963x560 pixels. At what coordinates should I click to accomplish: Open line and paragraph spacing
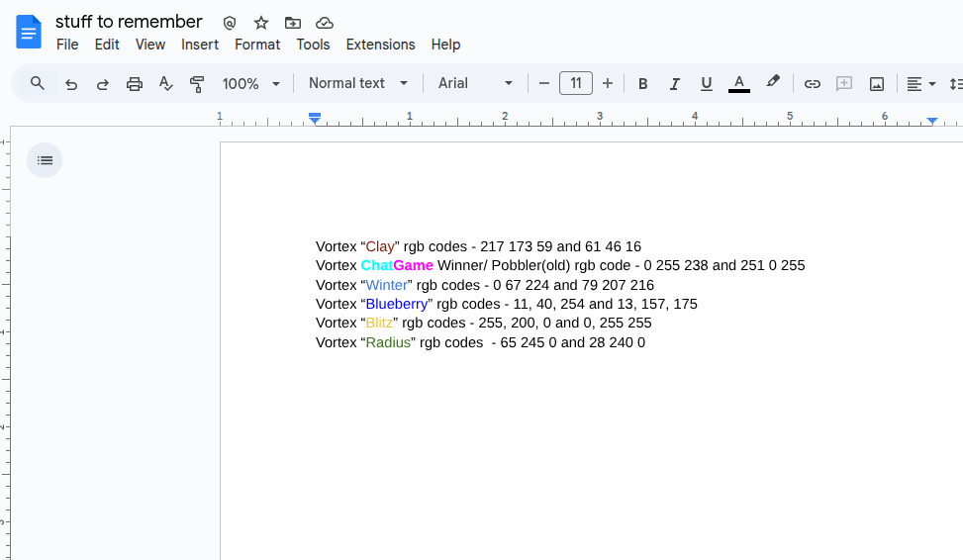pos(956,83)
